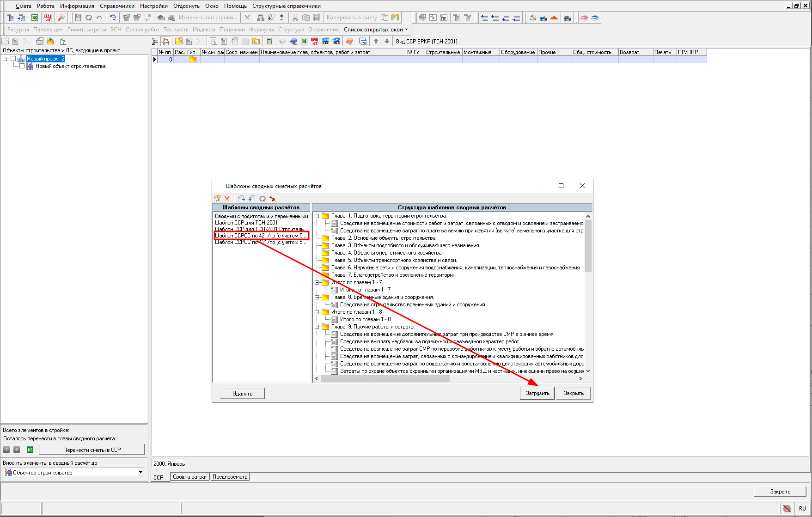Open the Справочники menu
Screen dimensions: 812x517
tap(117, 6)
